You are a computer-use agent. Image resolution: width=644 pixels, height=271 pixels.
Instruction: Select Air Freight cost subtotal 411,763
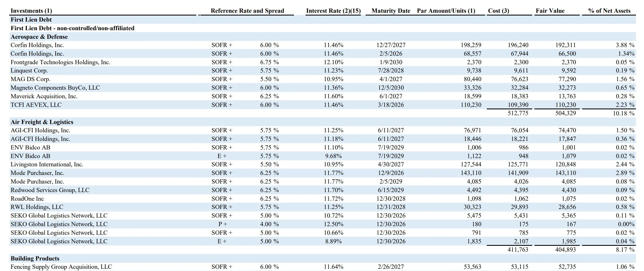[x=518, y=250]
